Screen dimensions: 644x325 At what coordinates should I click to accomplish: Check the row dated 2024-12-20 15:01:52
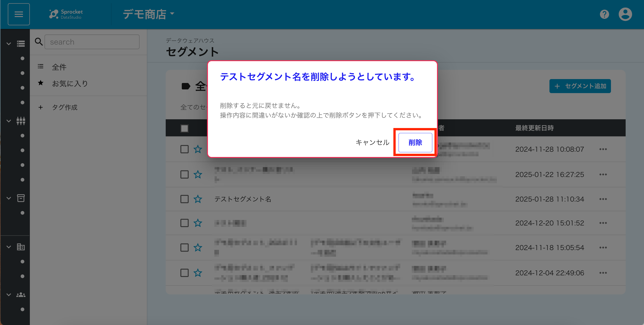pyautogui.click(x=185, y=223)
